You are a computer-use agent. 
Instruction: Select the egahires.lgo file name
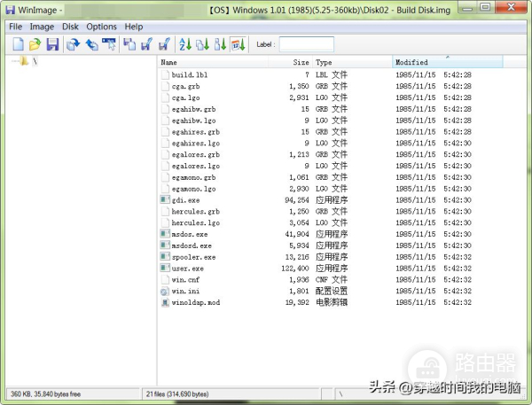196,144
